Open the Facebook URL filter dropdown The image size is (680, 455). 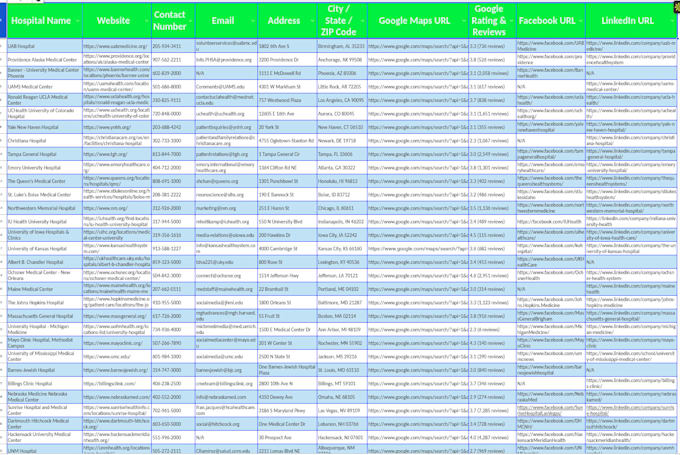click(x=581, y=21)
